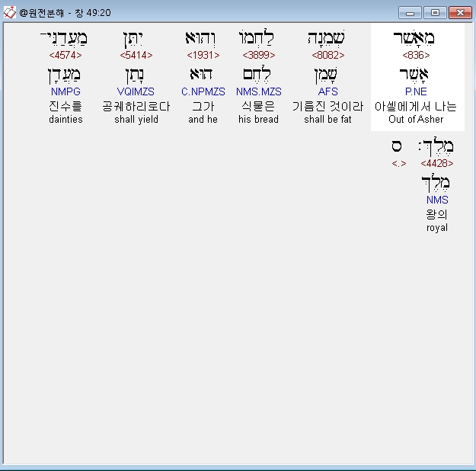476x471 pixels.
Task: Click Korean gloss '식물은'
Action: [258, 107]
